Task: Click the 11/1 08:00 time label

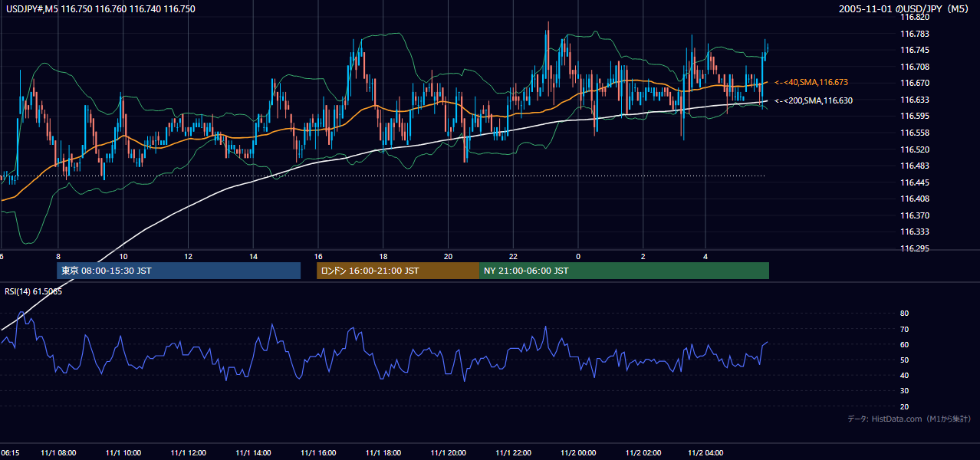Action: (58, 453)
